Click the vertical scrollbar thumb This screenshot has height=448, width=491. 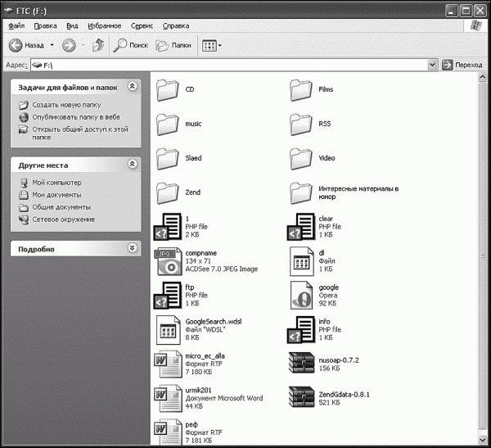[x=483, y=256]
